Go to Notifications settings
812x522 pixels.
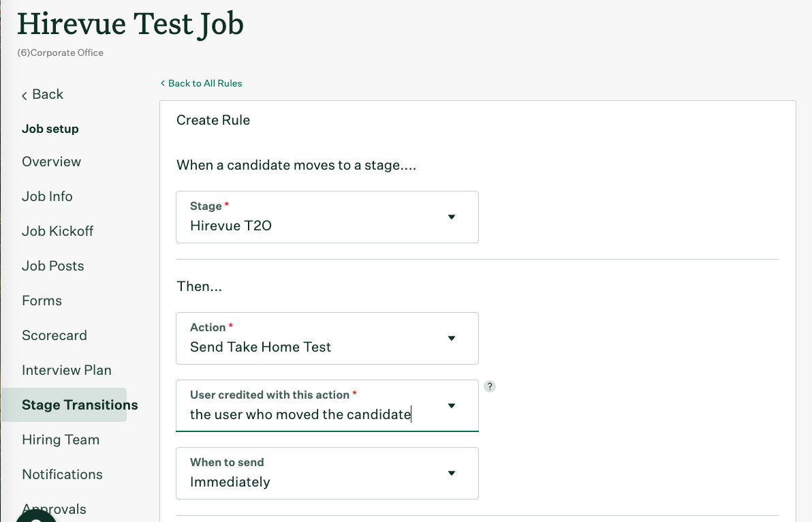(x=62, y=474)
